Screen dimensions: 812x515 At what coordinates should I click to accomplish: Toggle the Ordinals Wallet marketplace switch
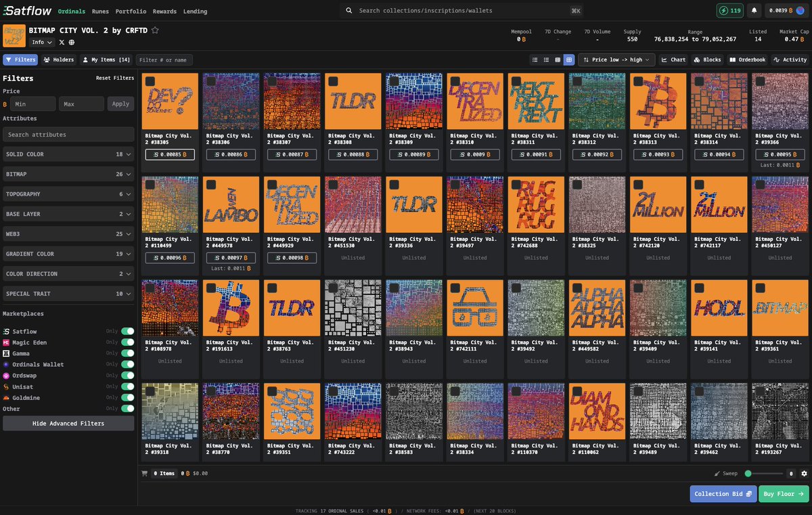coord(127,364)
